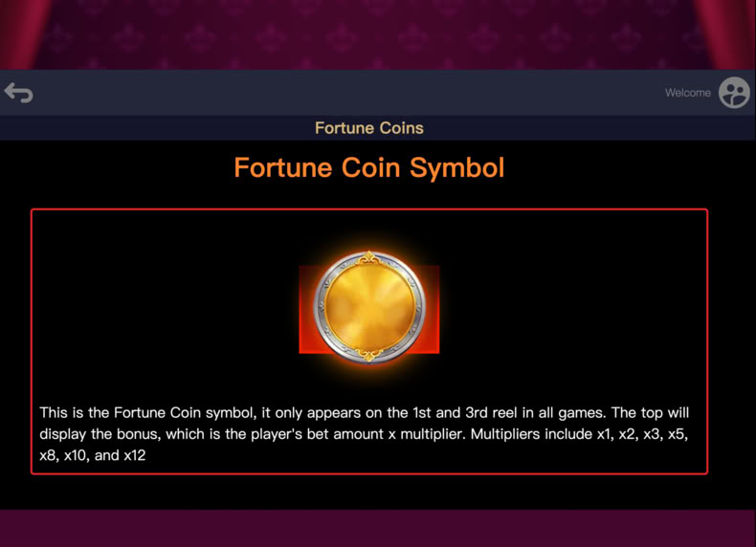
Task: Click the purple footer bar
Action: [378, 528]
